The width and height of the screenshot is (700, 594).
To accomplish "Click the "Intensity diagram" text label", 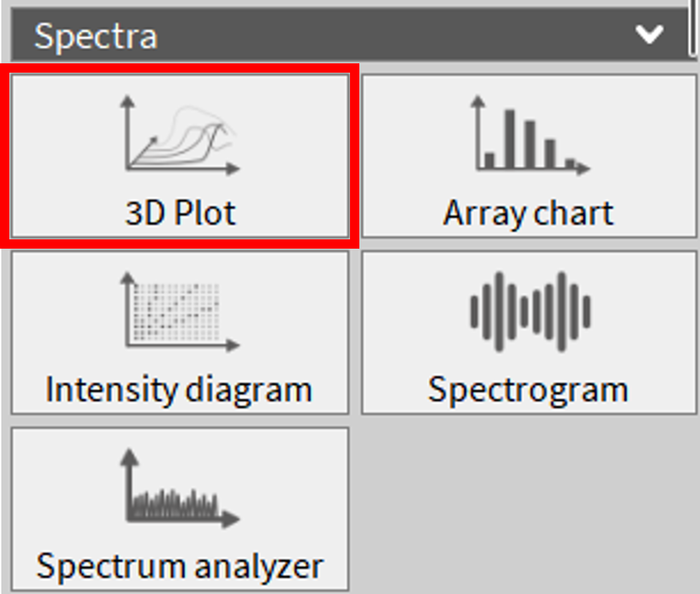I will point(179,389).
